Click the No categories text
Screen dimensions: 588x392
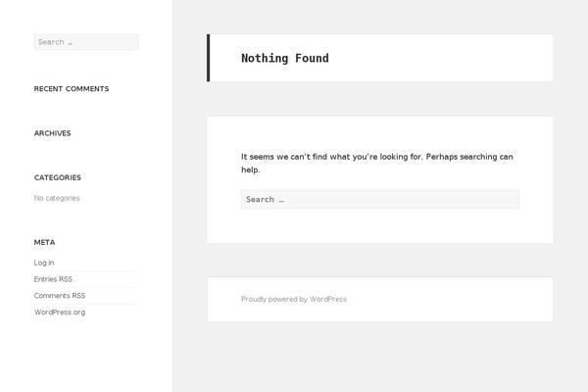click(57, 198)
